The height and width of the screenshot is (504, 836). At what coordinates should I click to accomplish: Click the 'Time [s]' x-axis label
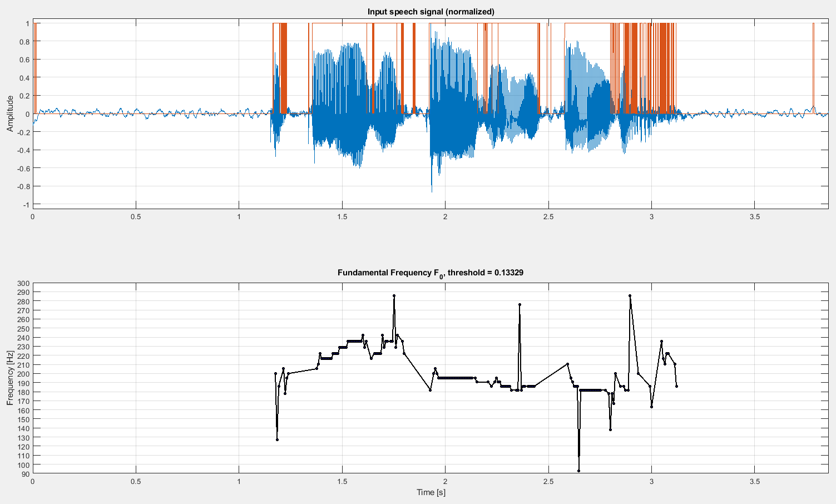click(431, 492)
